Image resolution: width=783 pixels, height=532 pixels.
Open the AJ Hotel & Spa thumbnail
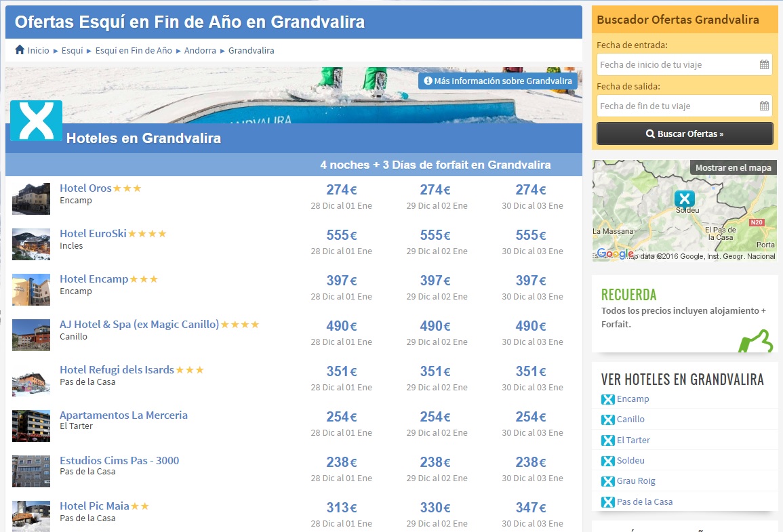[x=31, y=335]
